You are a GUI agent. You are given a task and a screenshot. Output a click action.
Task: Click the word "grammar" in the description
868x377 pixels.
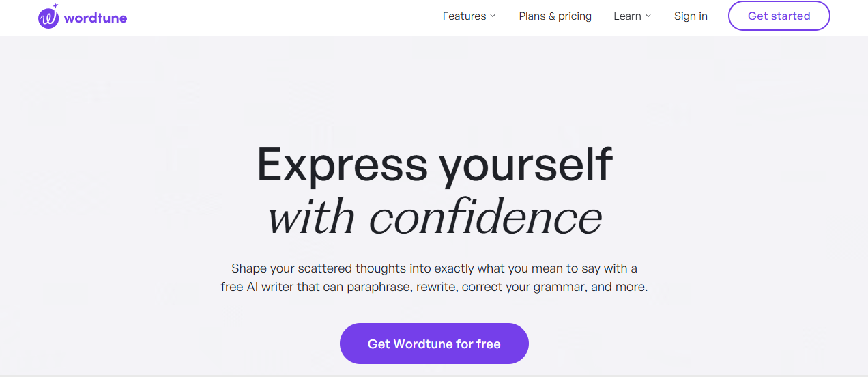562,287
